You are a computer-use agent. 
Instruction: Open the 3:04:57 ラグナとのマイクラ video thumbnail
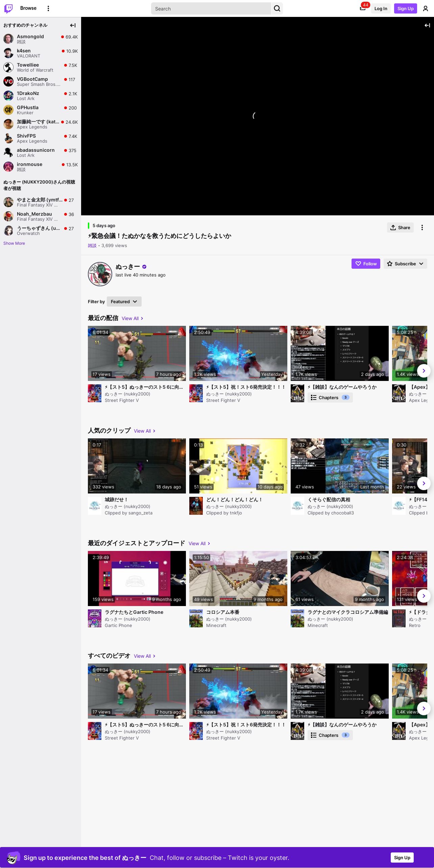[340, 578]
